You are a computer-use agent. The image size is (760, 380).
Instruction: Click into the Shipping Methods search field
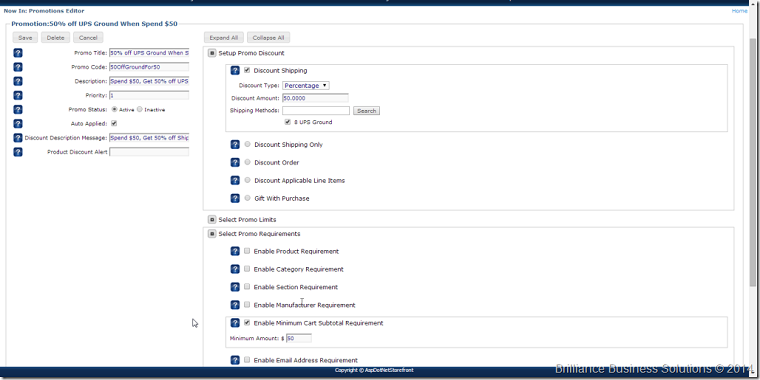pyautogui.click(x=316, y=111)
